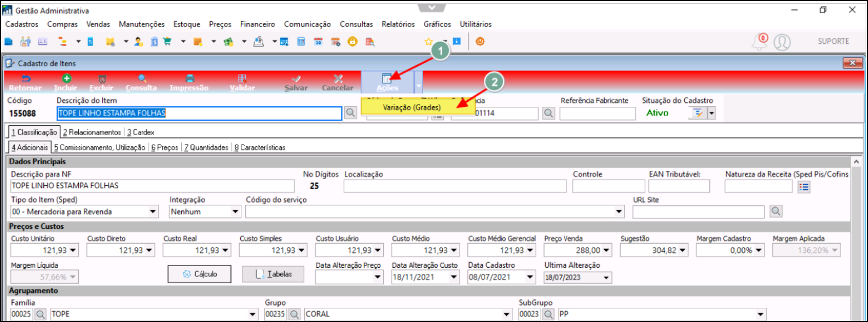Click the vertical scrollbar up arrow

click(856, 162)
